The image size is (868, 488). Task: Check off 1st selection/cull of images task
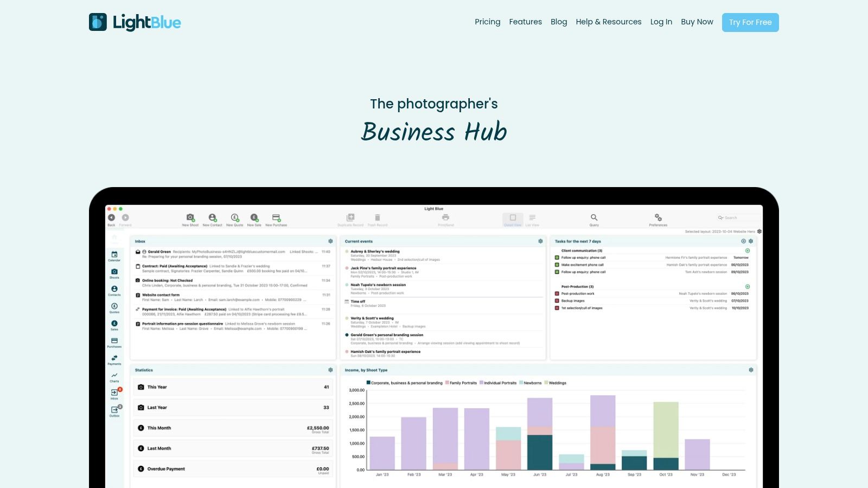(557, 308)
